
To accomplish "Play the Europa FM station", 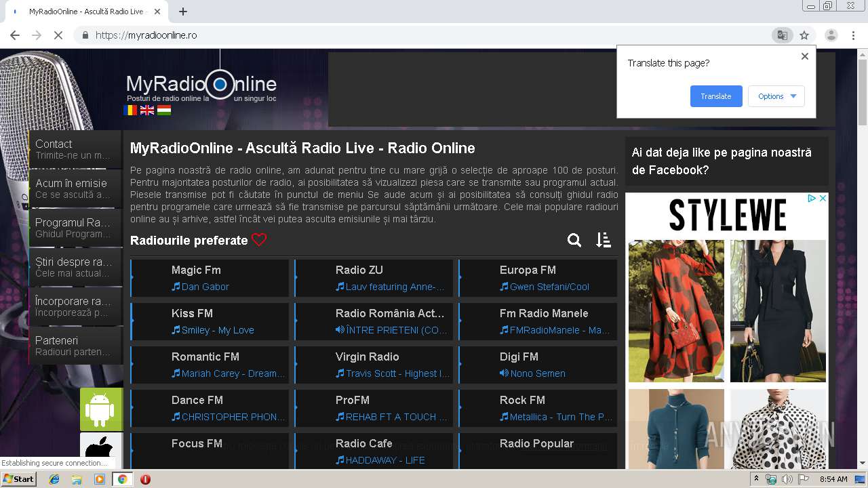I will (x=538, y=278).
